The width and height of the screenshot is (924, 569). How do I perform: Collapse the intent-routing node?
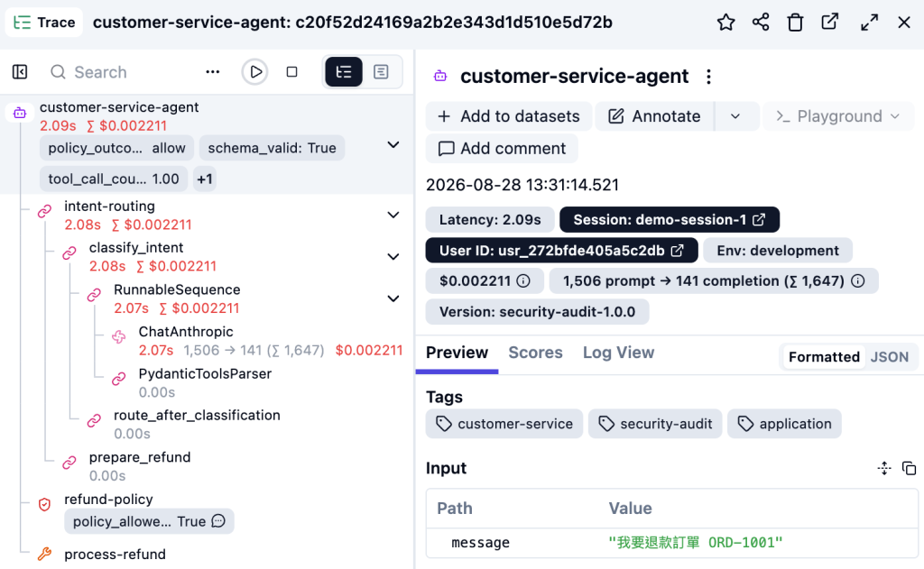click(x=393, y=215)
